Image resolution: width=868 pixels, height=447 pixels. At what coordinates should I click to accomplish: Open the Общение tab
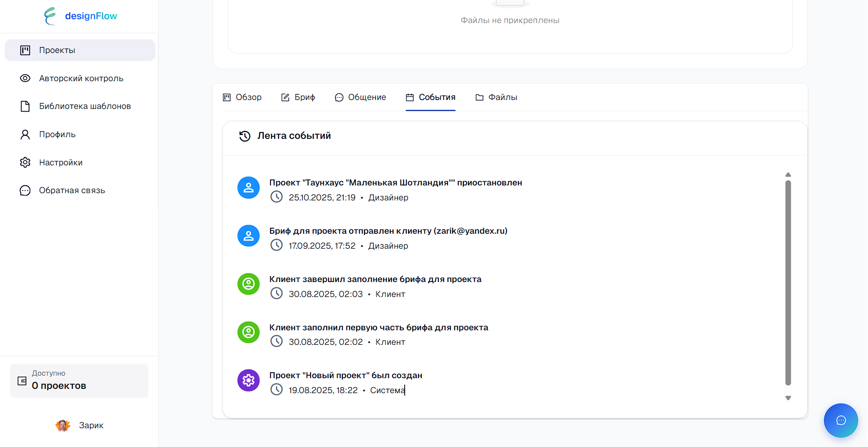coord(360,97)
